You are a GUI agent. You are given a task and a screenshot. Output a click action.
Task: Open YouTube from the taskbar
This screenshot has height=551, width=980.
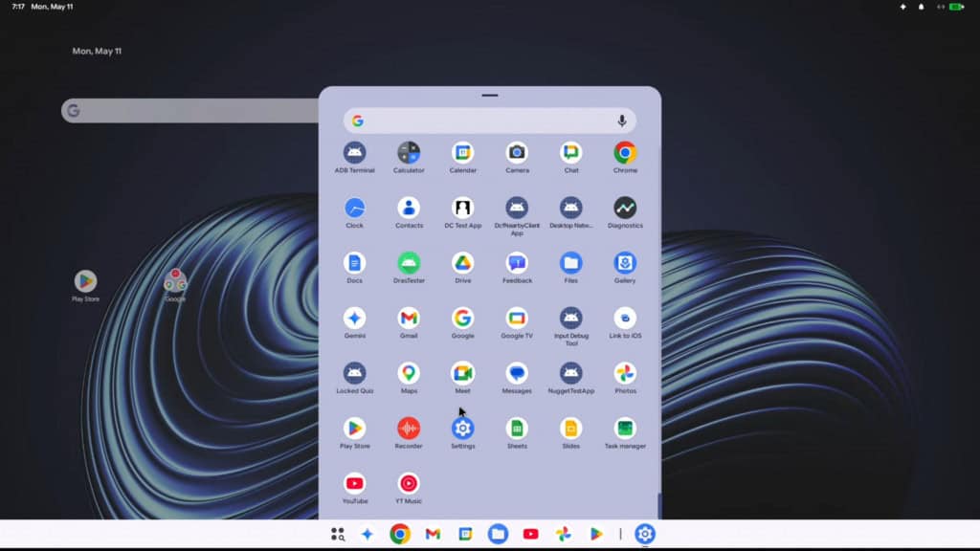coord(530,534)
